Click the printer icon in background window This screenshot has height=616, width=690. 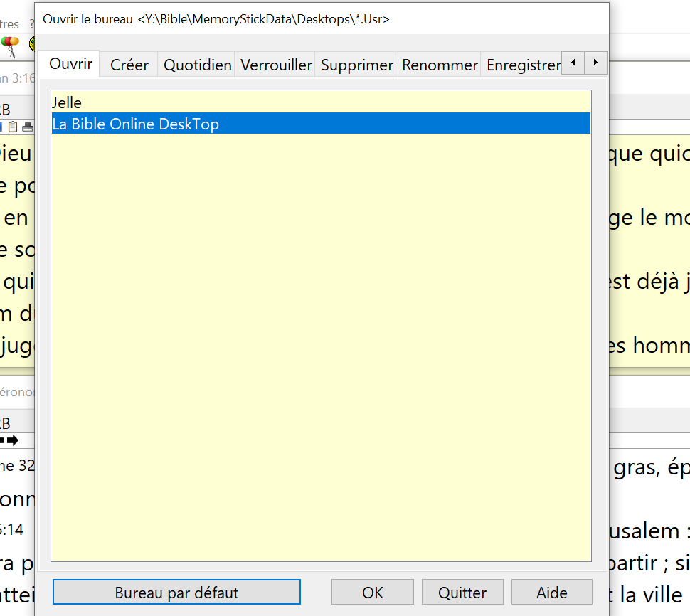tap(28, 127)
